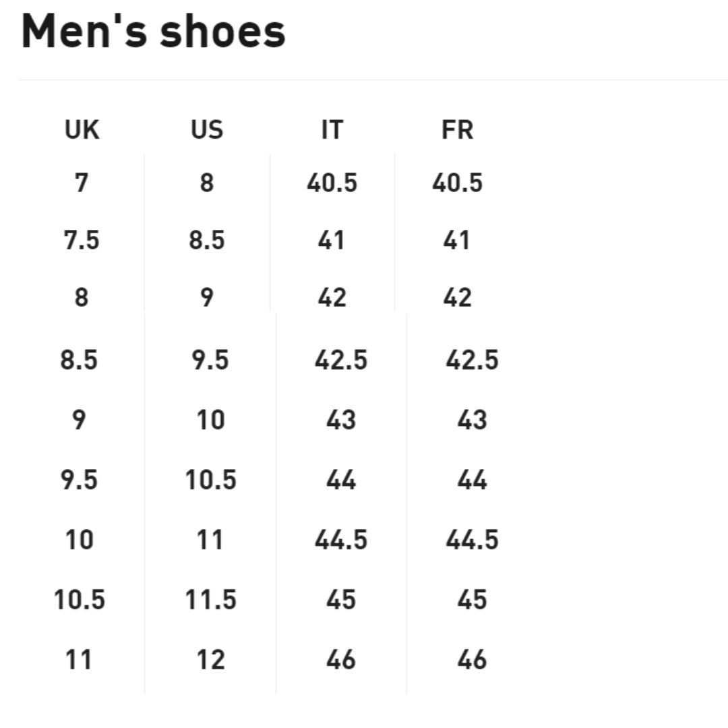Select IT size 44.5 value

(341, 539)
